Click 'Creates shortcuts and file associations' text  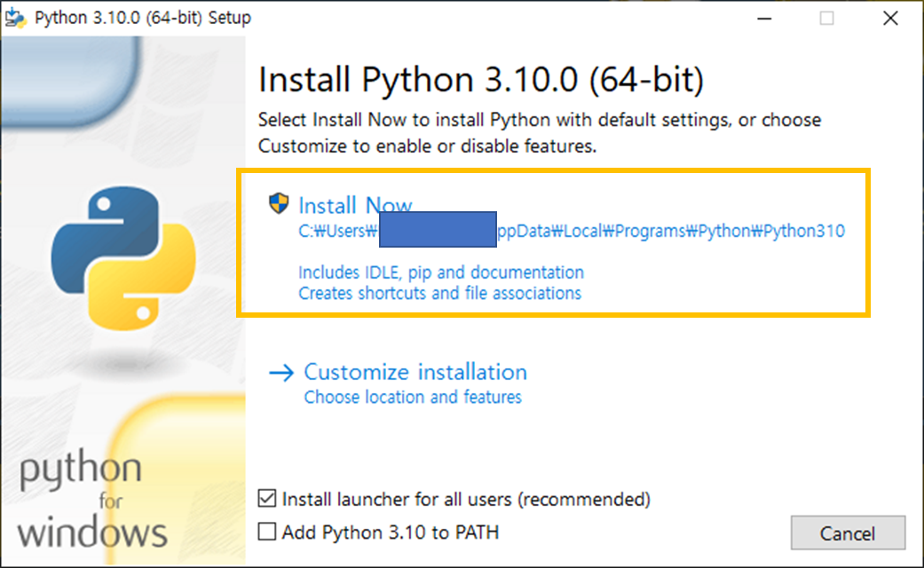click(439, 293)
